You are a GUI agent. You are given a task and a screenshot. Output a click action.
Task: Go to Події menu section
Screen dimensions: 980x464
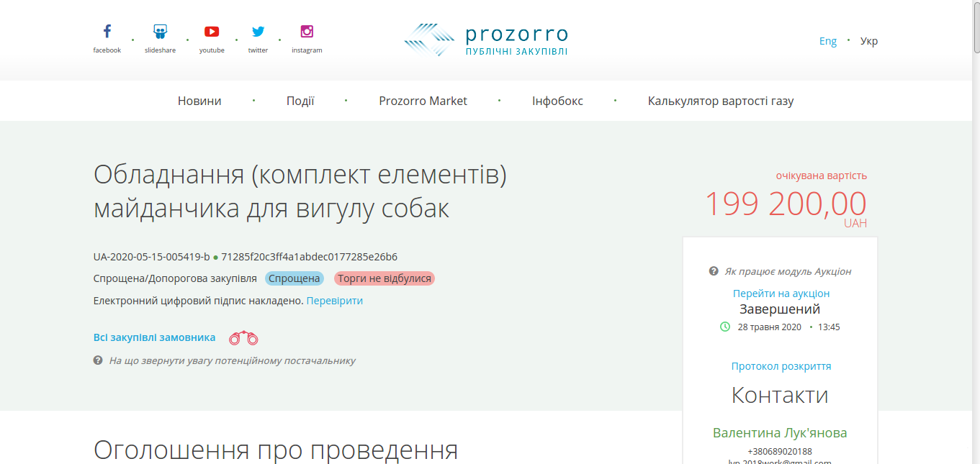[x=300, y=101]
